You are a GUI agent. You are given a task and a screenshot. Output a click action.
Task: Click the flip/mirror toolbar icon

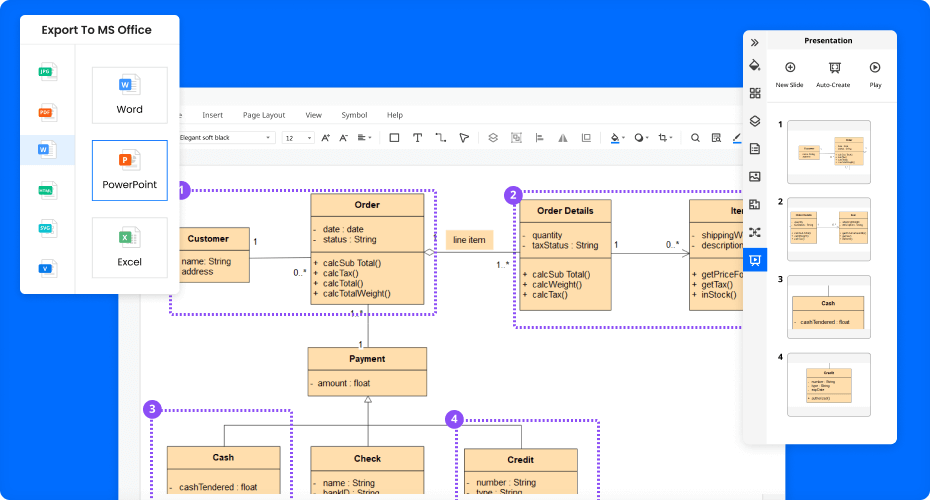[563, 138]
